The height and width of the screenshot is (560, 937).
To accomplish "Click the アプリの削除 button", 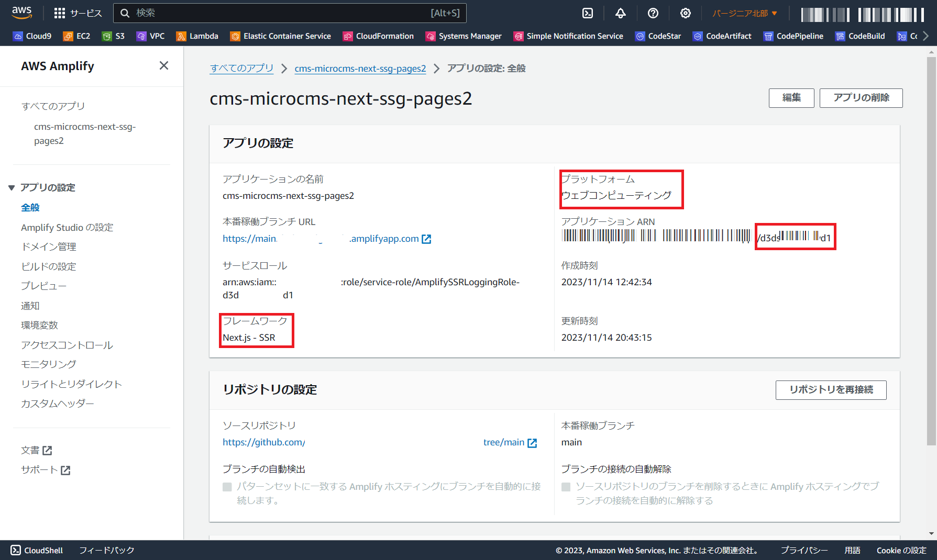I will [x=861, y=98].
